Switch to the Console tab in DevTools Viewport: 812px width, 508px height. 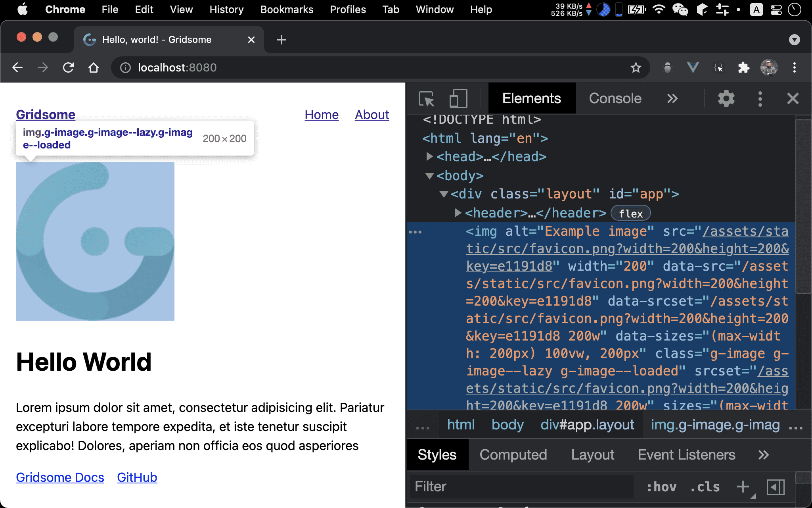click(615, 98)
